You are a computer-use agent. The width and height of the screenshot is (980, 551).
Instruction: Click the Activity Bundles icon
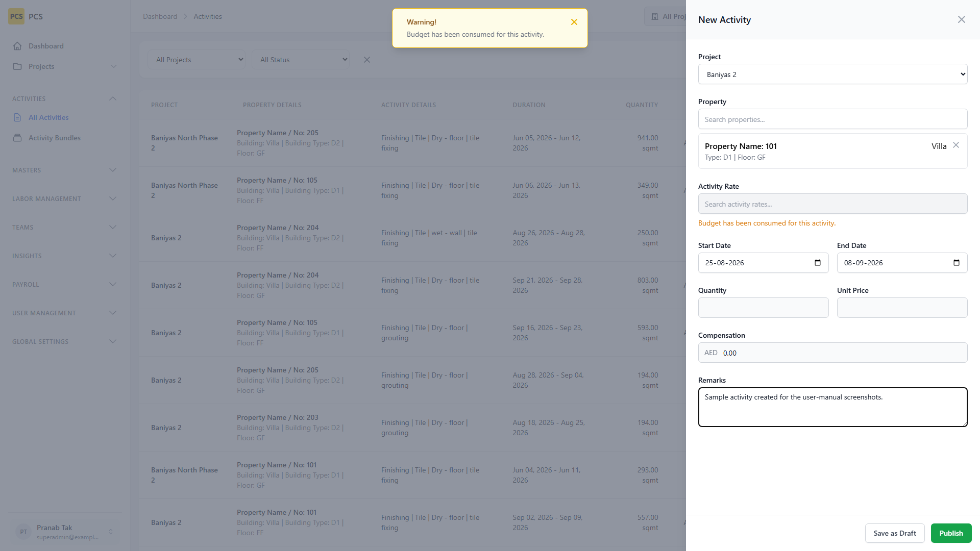click(x=17, y=138)
